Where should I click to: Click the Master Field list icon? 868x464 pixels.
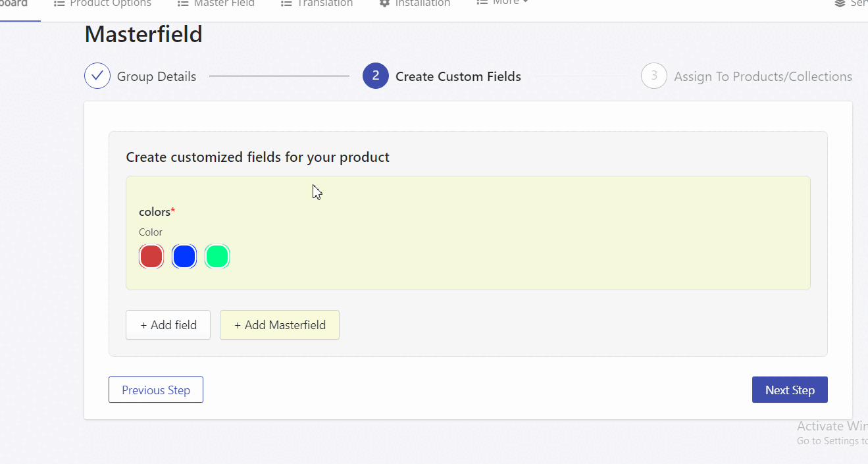(183, 3)
